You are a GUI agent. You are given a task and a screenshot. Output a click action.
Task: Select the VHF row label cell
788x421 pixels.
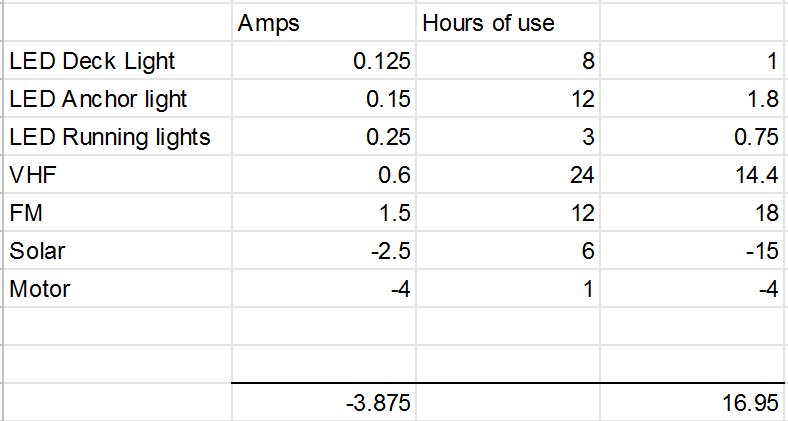(118, 174)
